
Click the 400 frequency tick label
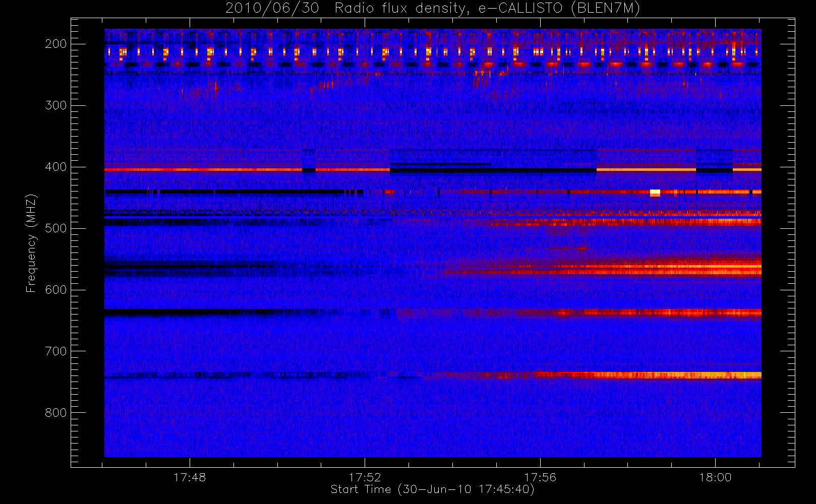[55, 167]
